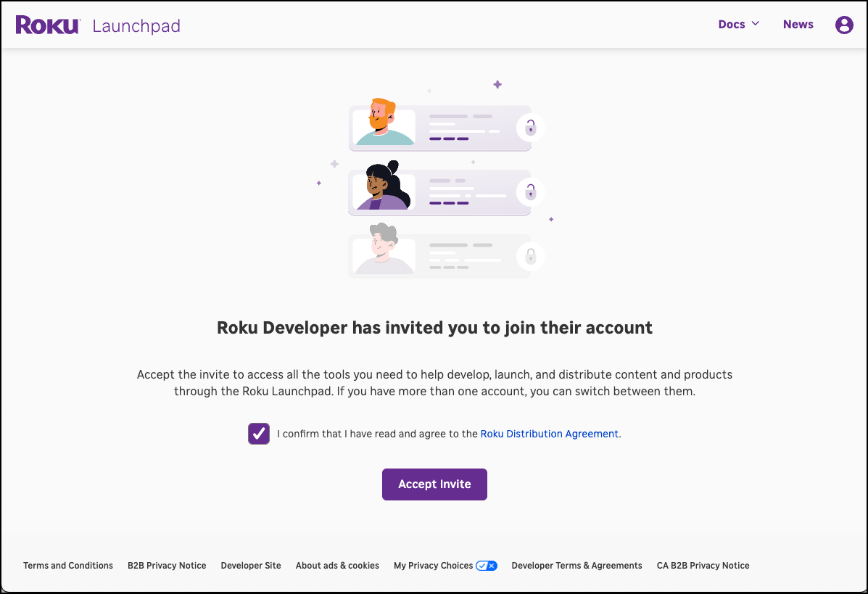
Task: Click the padlock on the middle invite card
Action: point(530,191)
